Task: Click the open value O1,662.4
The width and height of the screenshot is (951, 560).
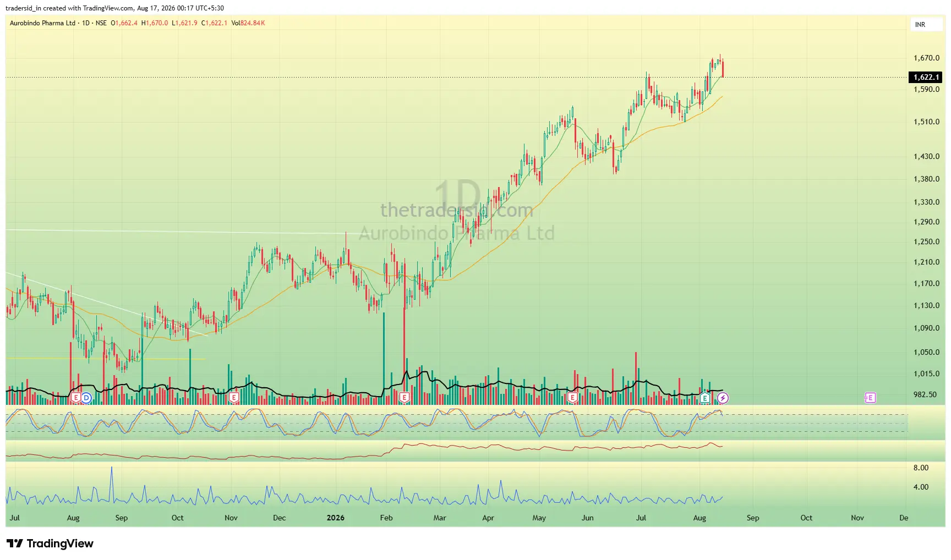Action: coord(124,23)
